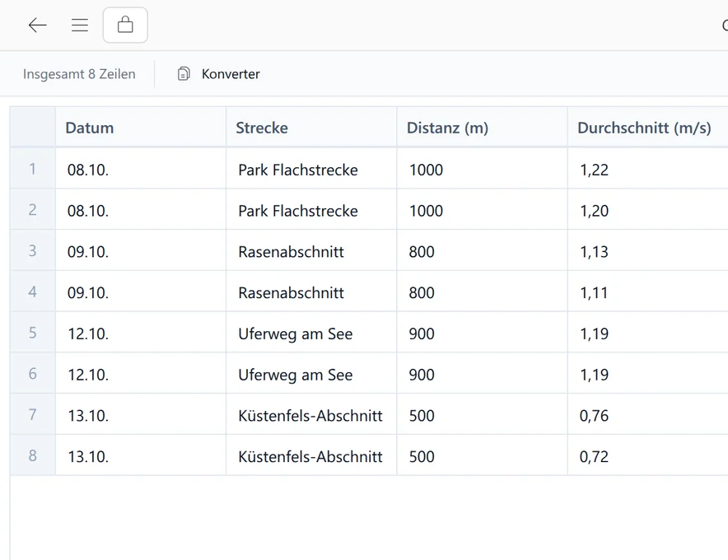The height and width of the screenshot is (560, 728).
Task: Click the table's blank top-left corner cell
Action: (x=32, y=127)
